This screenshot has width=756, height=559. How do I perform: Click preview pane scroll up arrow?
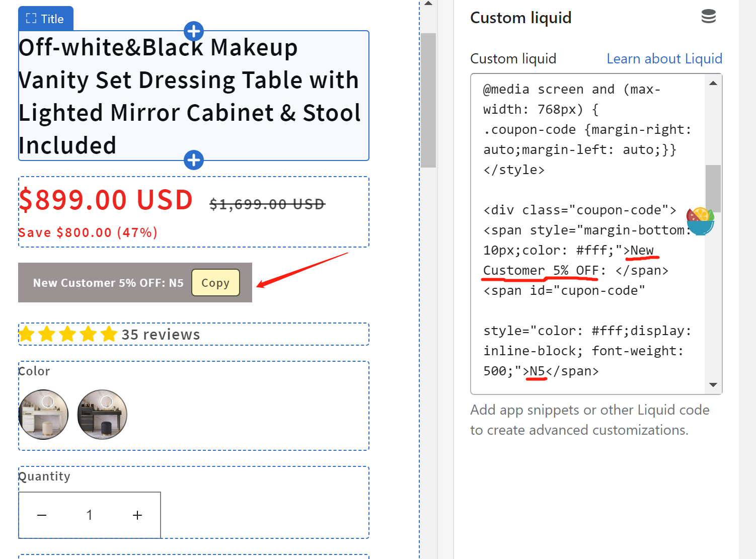(x=428, y=4)
